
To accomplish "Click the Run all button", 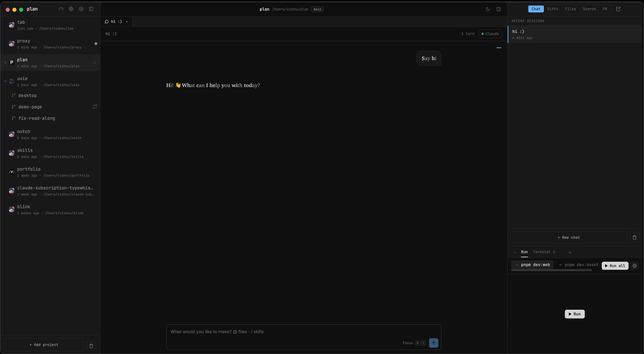I will [x=615, y=266].
